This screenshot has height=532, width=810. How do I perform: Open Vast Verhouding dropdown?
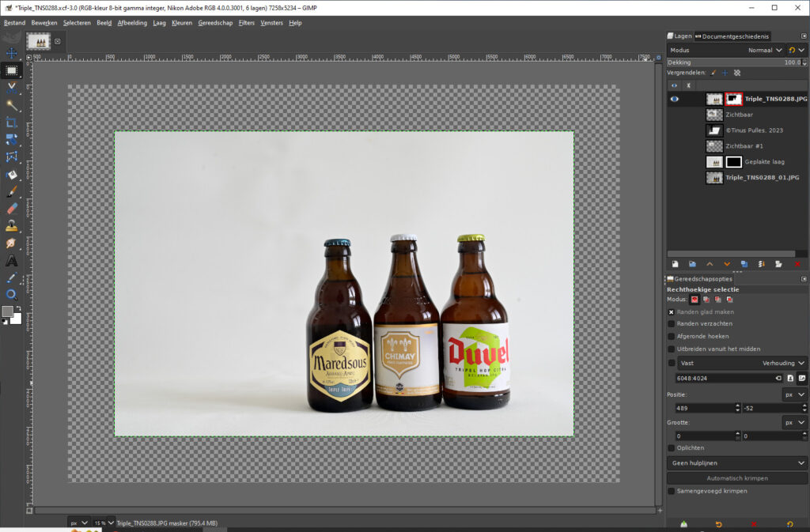click(x=740, y=364)
